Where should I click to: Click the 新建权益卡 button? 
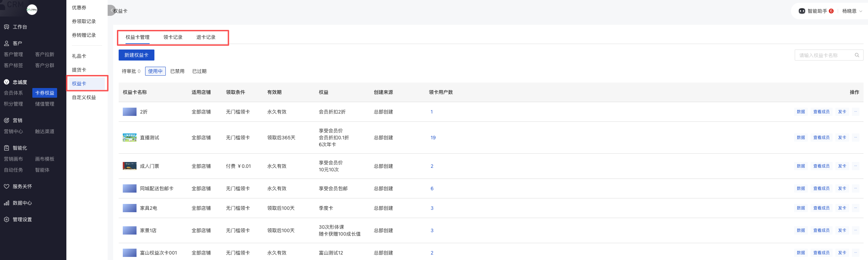pyautogui.click(x=136, y=55)
